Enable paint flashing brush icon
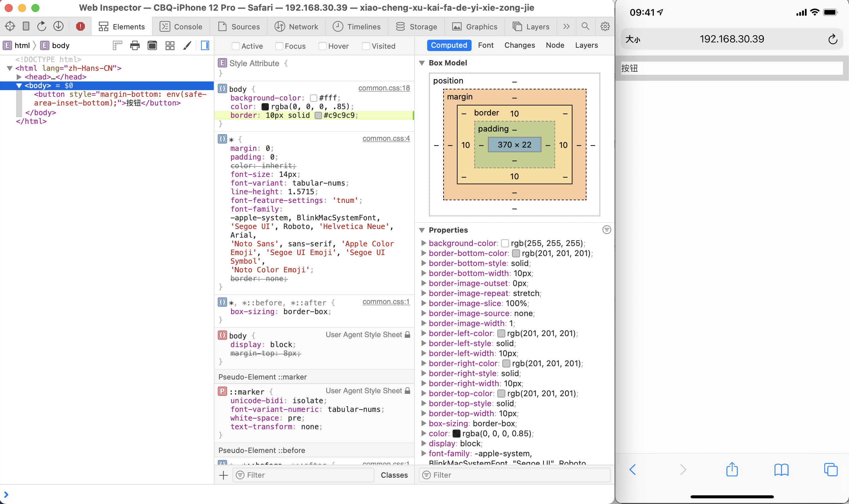 tap(187, 45)
